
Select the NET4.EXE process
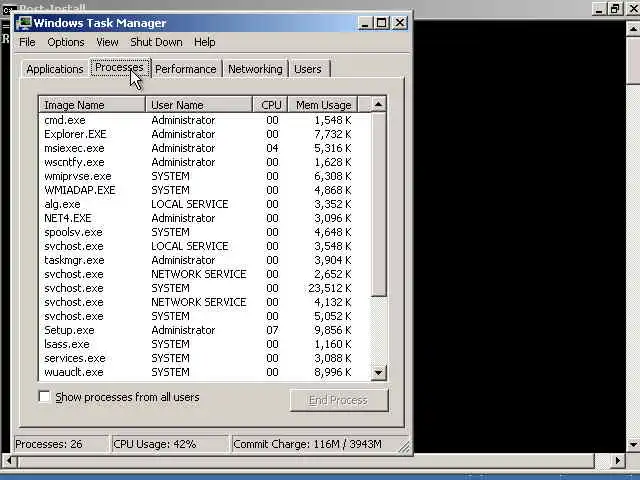click(x=204, y=218)
